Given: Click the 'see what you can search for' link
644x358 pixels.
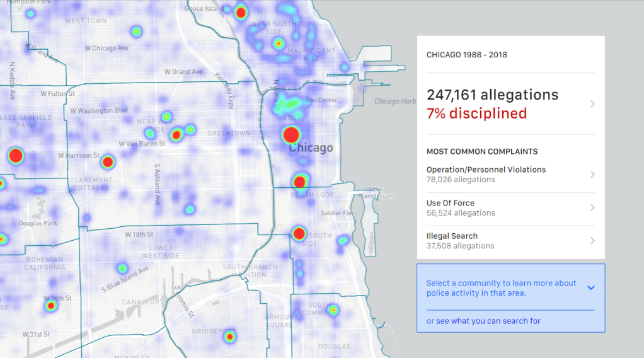Looking at the screenshot, I should coord(488,321).
